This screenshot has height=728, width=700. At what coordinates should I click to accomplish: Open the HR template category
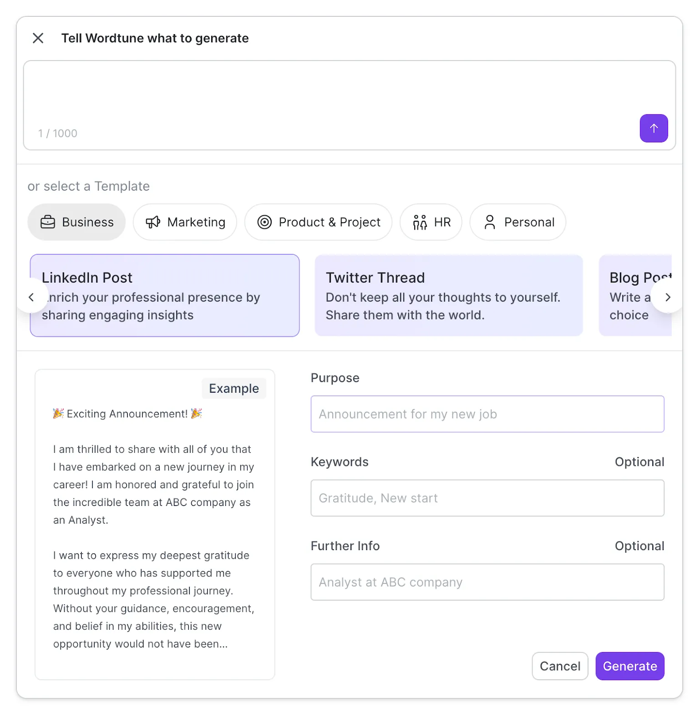pos(431,222)
